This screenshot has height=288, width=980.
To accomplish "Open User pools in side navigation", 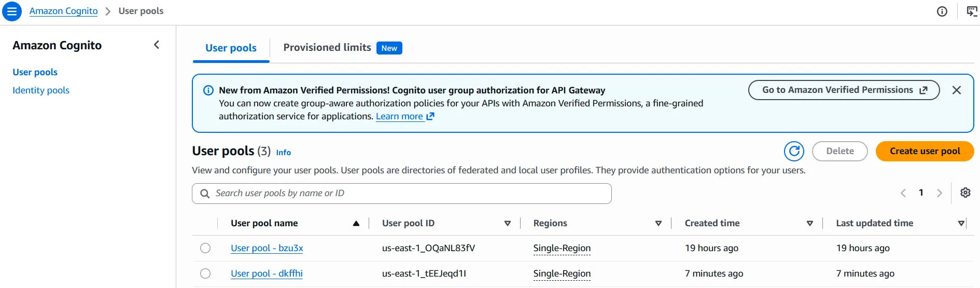I will pyautogui.click(x=35, y=72).
